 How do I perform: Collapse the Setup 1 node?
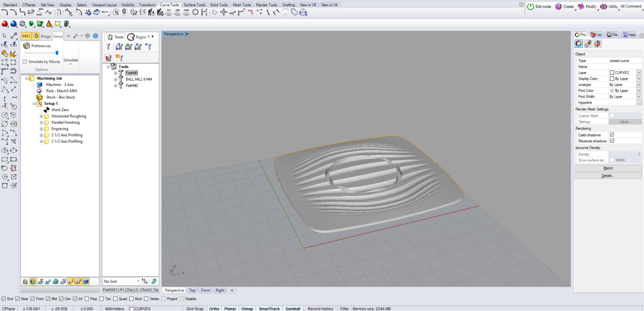34,104
